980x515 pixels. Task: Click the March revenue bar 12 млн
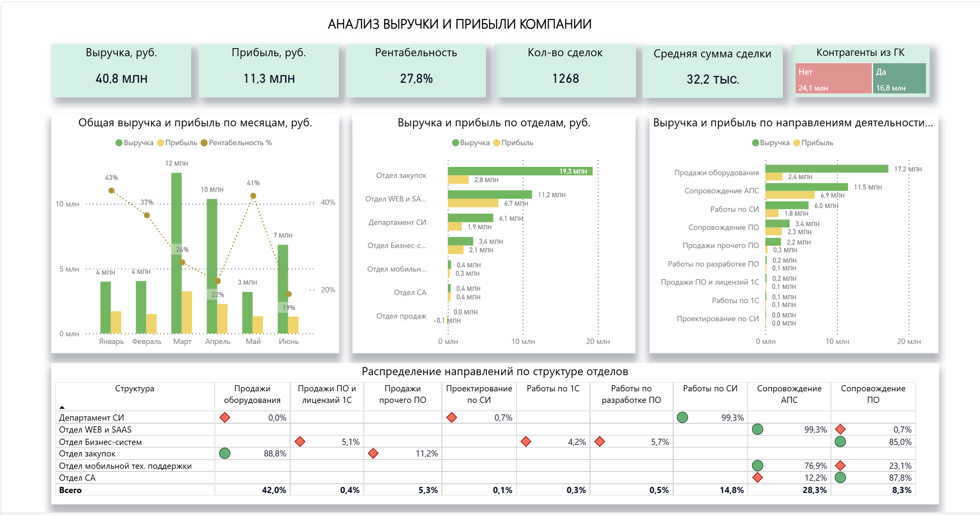point(177,253)
